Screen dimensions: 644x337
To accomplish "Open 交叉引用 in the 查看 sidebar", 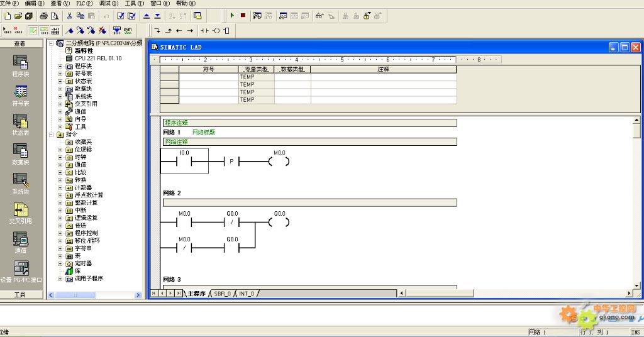I will 20,213.
